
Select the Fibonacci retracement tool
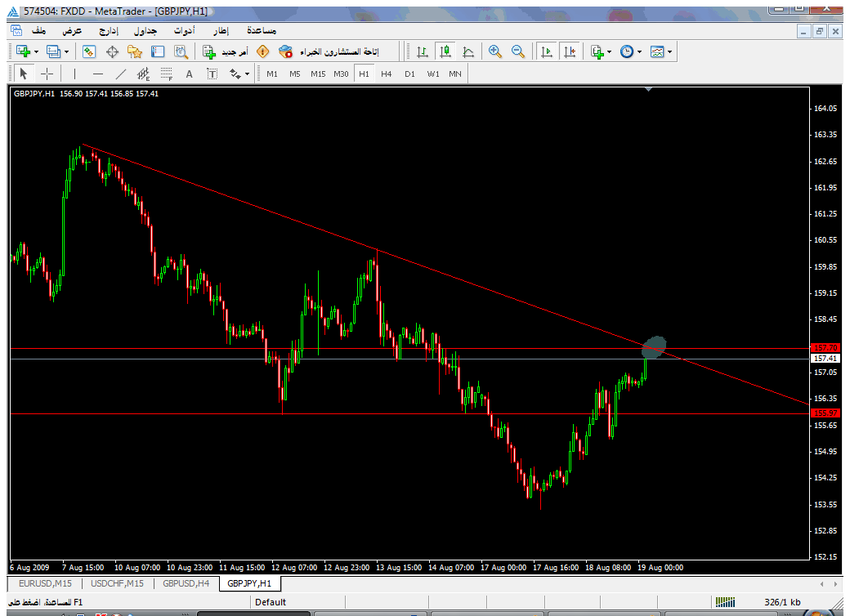coord(167,74)
